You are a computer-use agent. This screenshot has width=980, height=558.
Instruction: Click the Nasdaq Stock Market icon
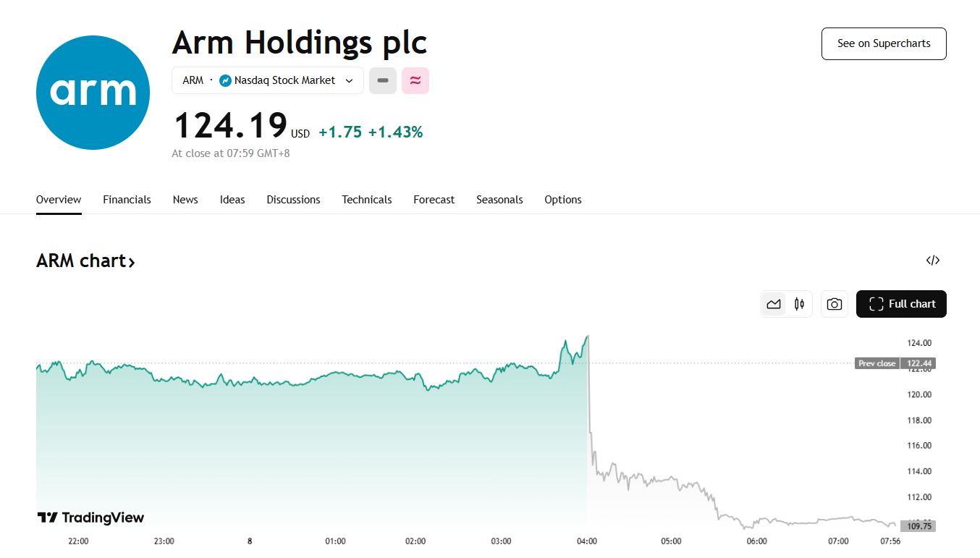click(225, 80)
